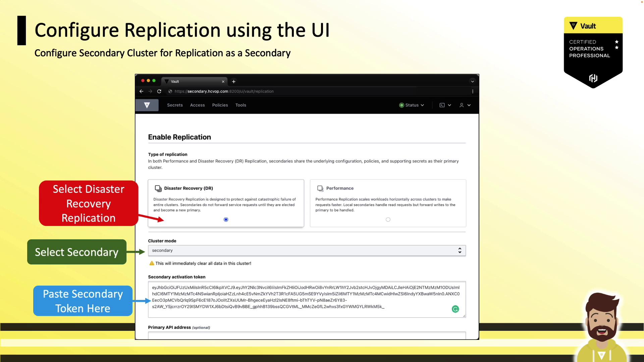Open the user profile icon menu
This screenshot has height=362, width=644.
pos(462,105)
